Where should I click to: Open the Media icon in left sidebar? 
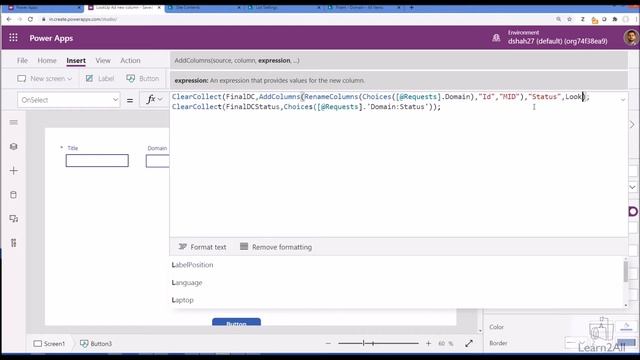pyautogui.click(x=13, y=219)
